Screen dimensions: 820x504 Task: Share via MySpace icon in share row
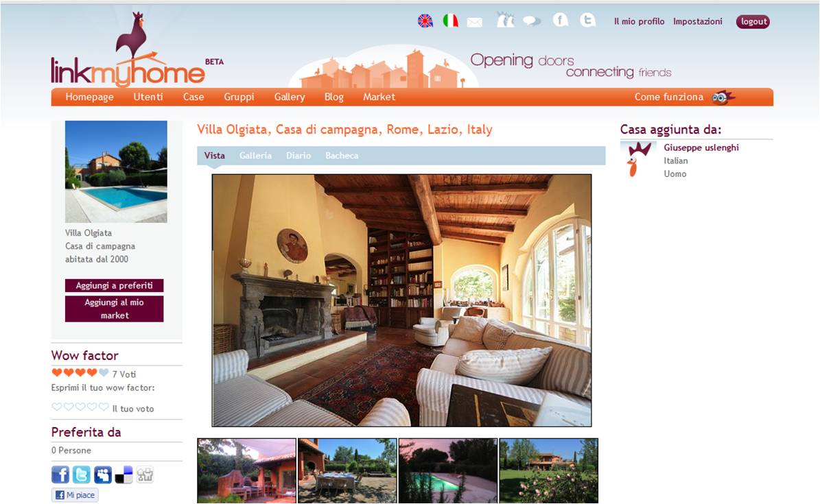[102, 475]
